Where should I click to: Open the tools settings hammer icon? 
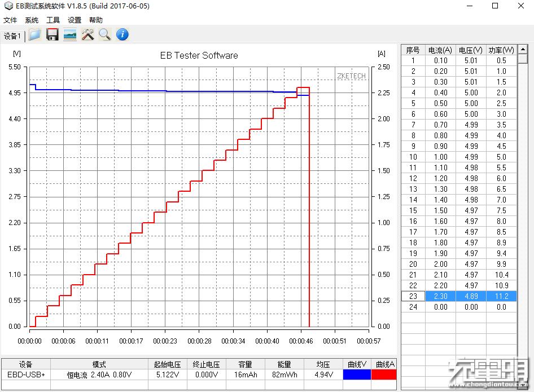[87, 35]
